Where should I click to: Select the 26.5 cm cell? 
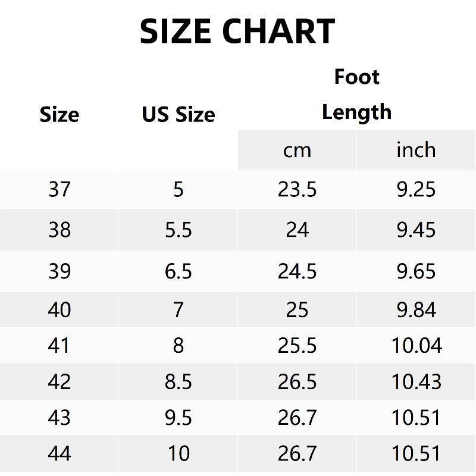[297, 382]
